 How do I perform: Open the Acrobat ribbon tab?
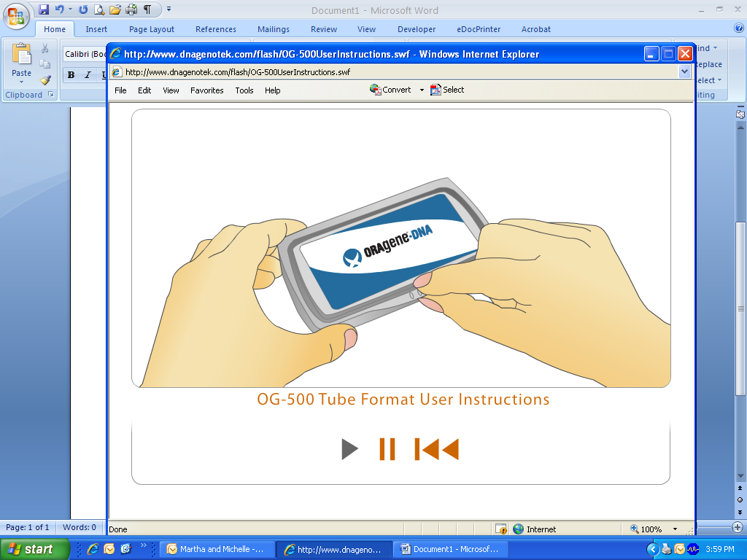[536, 29]
